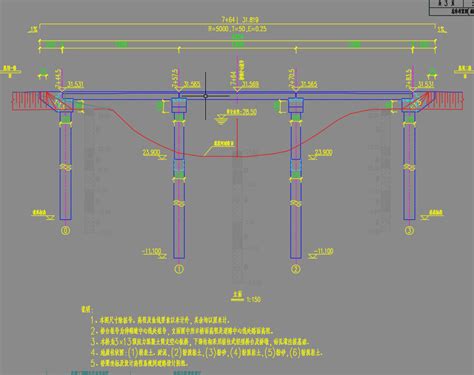Click elevation 31.565 beside station 7+57.5
The height and width of the screenshot is (375, 474).
pyautogui.click(x=192, y=84)
